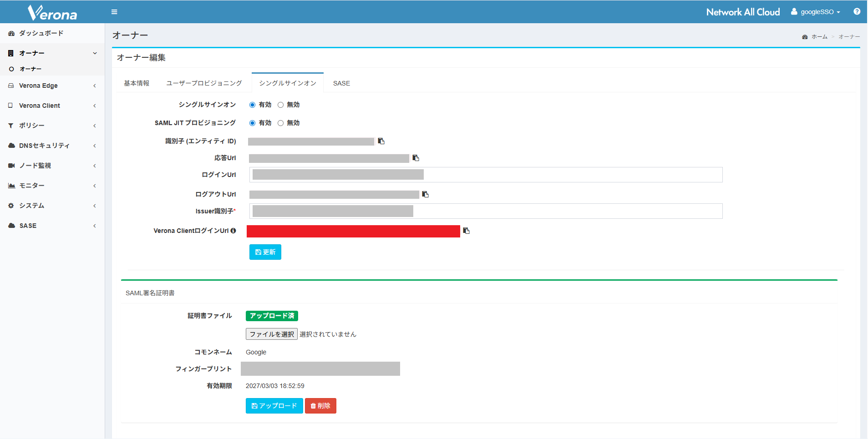The image size is (868, 439).
Task: Click the policy filter icon in sidebar
Action: [11, 126]
